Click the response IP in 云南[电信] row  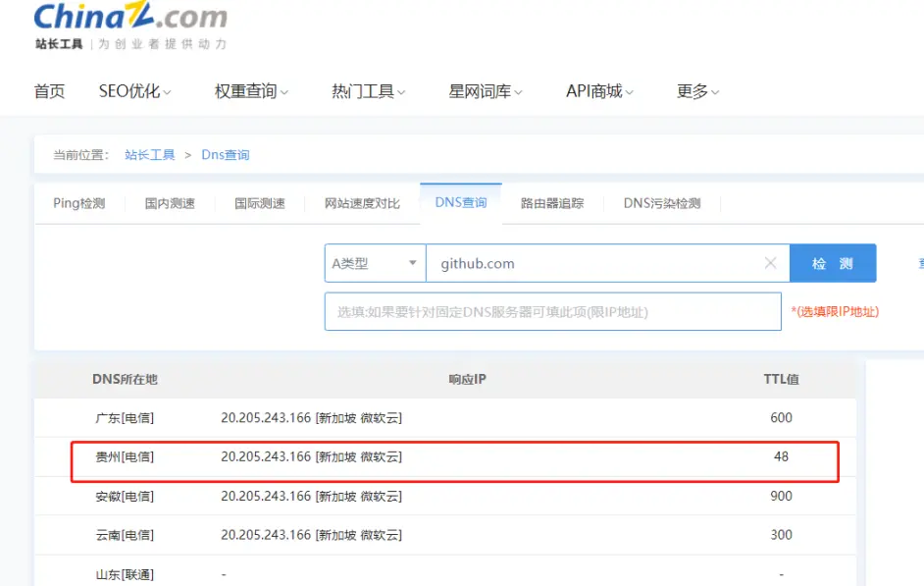[x=312, y=535]
